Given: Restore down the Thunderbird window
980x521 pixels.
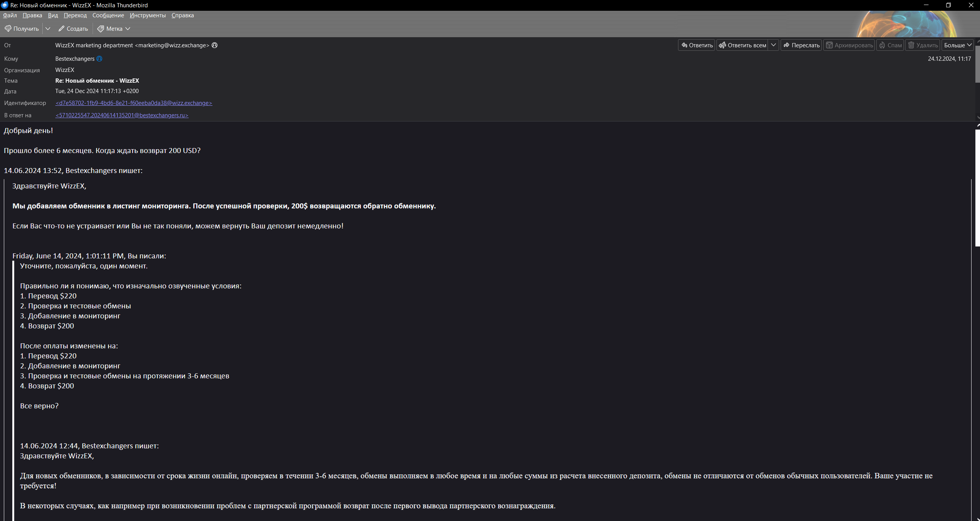Looking at the screenshot, I should click(948, 5).
